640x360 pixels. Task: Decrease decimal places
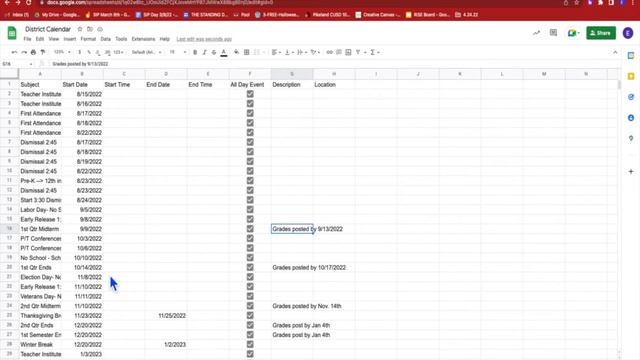(98, 52)
